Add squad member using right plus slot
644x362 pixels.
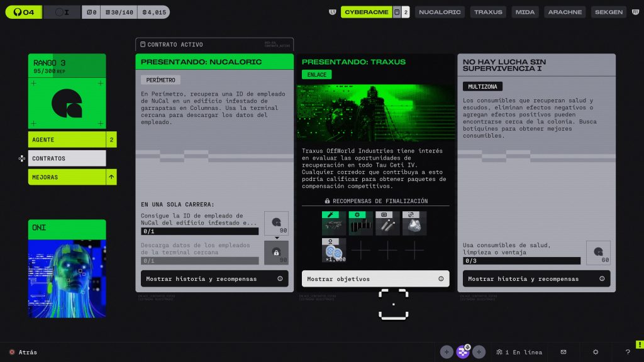(x=479, y=352)
